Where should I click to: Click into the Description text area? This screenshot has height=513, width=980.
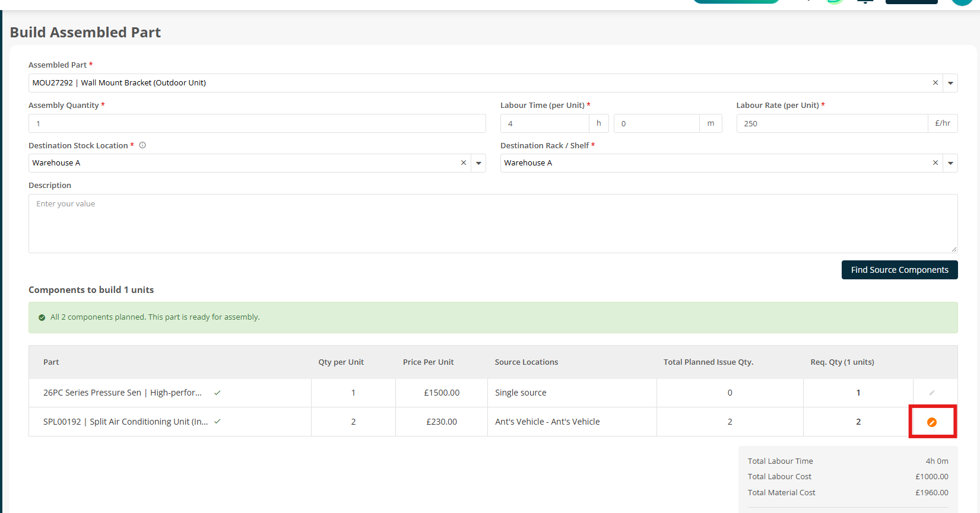click(493, 224)
